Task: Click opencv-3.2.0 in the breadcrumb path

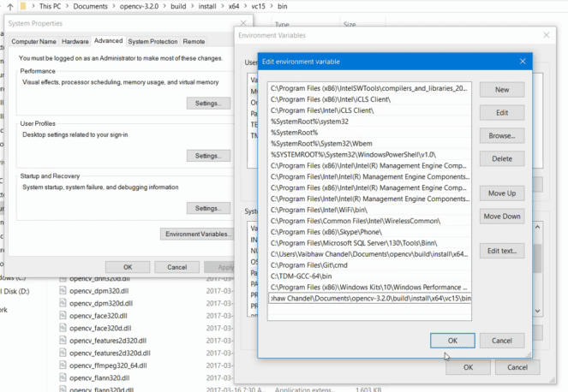Action: (x=139, y=6)
